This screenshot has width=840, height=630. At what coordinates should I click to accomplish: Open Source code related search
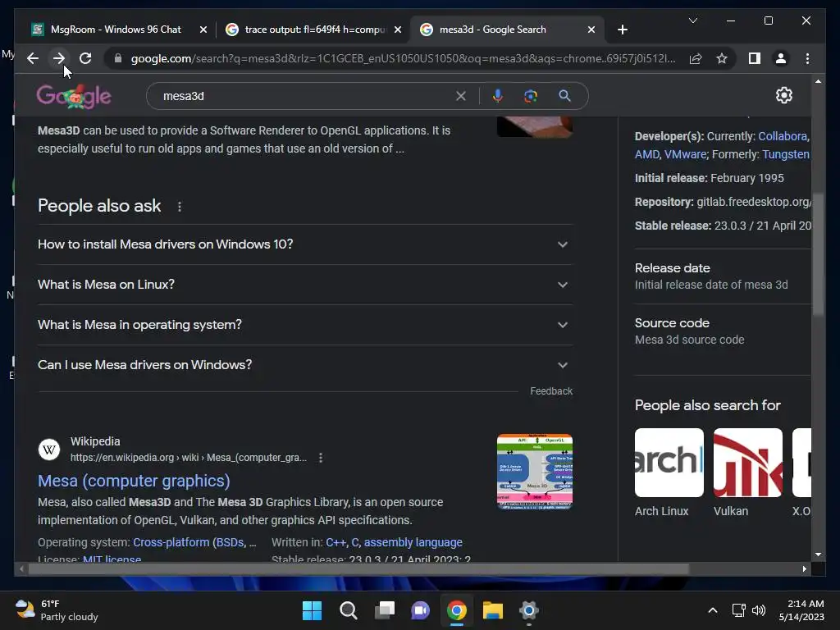[x=722, y=331]
